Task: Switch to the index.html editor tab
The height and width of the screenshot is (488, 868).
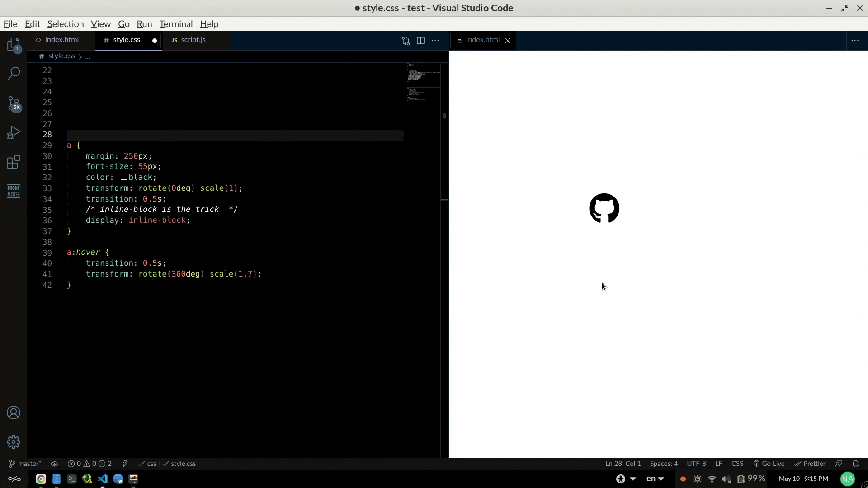Action: (x=62, y=39)
